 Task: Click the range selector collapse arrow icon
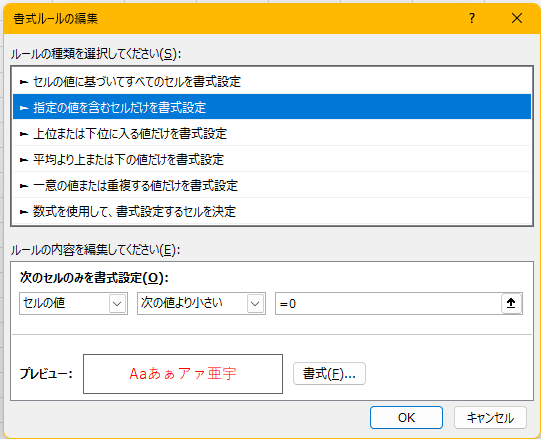[511, 303]
